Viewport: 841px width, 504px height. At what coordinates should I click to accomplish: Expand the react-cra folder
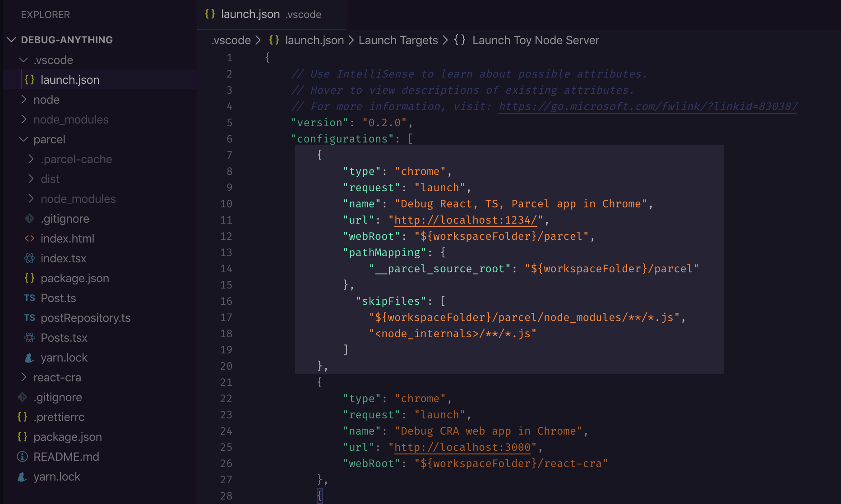coord(24,377)
